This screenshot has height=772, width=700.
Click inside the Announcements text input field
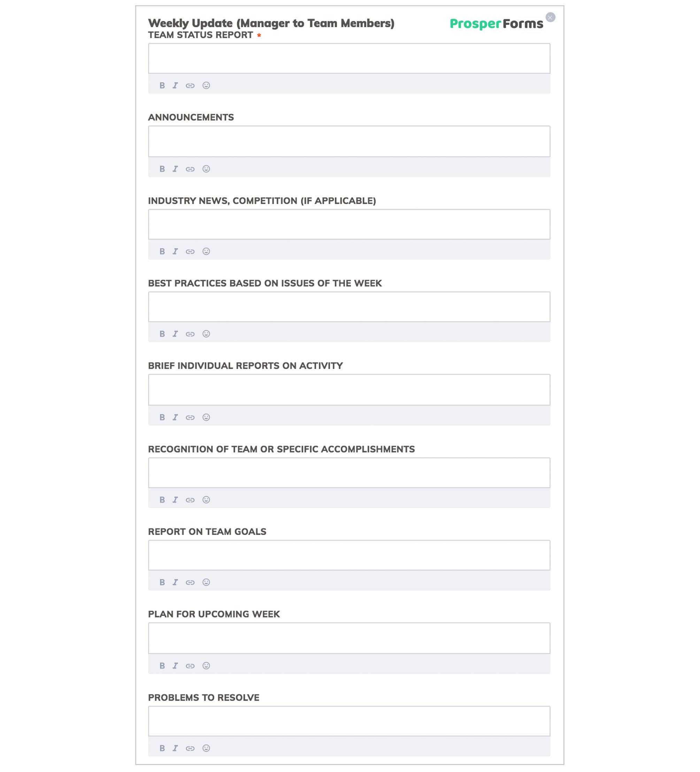349,141
